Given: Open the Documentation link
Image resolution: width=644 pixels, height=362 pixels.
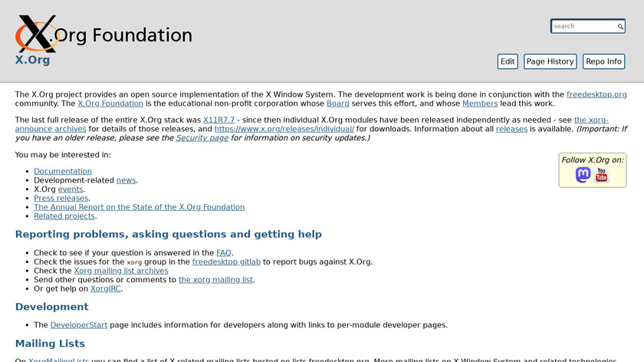Looking at the screenshot, I should click(x=63, y=171).
